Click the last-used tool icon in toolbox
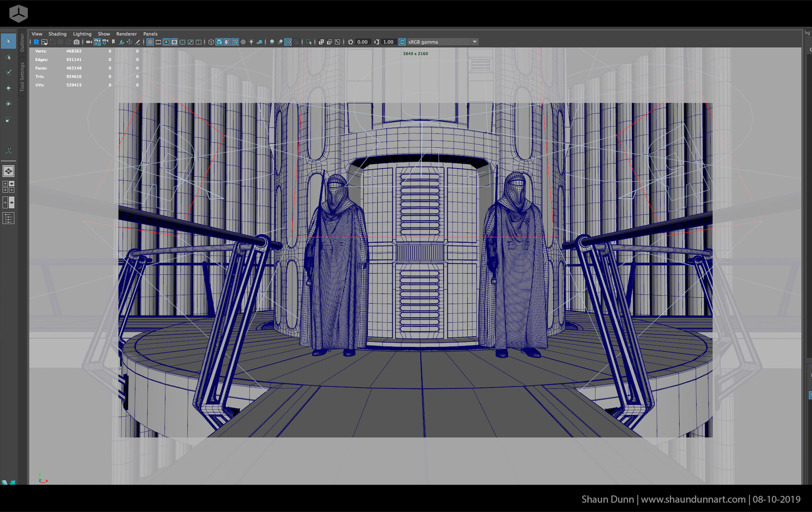Screen dimensions: 812x512 [x=8, y=151]
